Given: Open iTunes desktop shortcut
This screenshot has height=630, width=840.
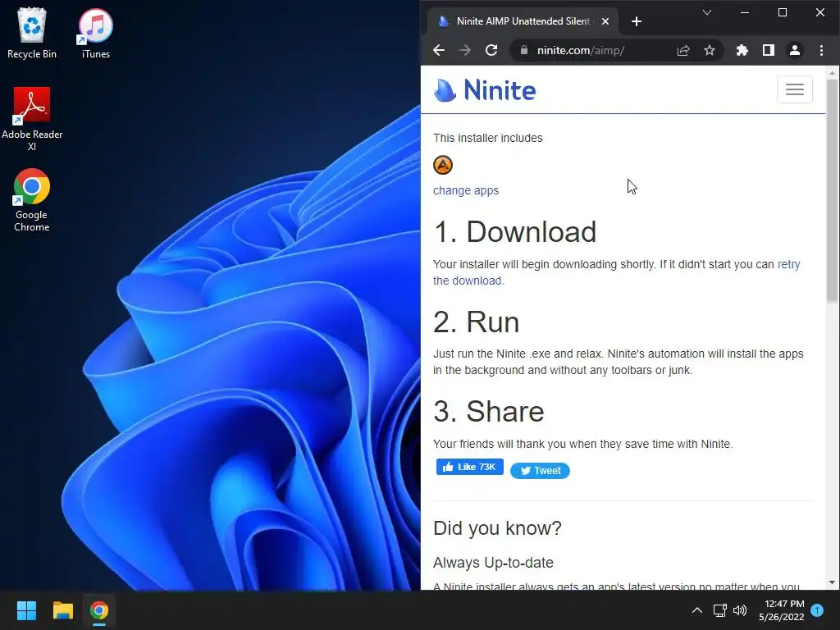Looking at the screenshot, I should (x=95, y=33).
